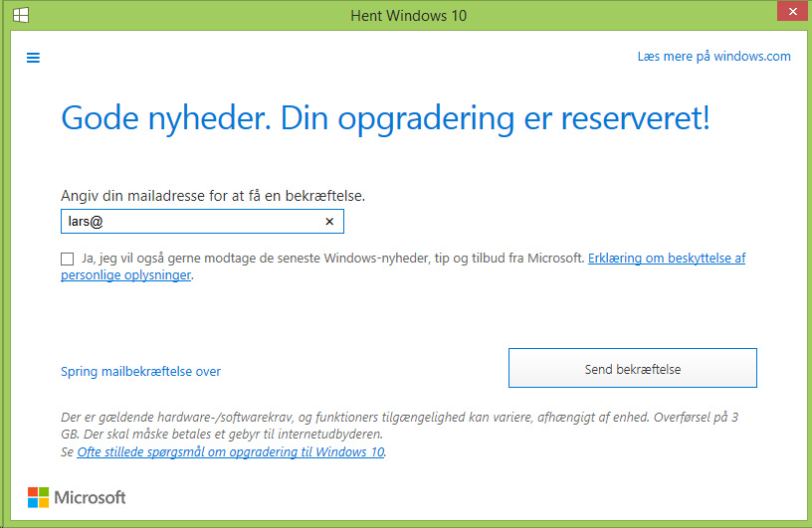The width and height of the screenshot is (812, 528).
Task: Click label Angiv din mailadresse for at få en bekræftelse
Action: point(213,196)
